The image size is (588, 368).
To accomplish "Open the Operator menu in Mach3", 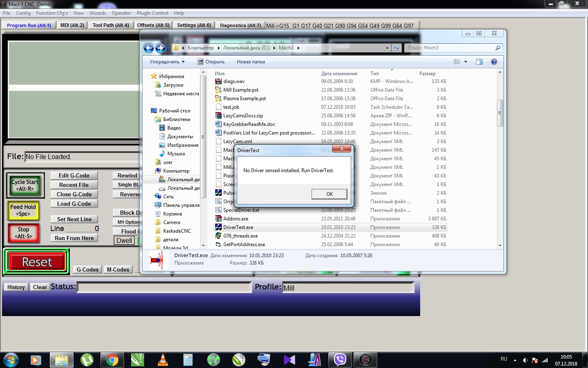I will [x=122, y=13].
